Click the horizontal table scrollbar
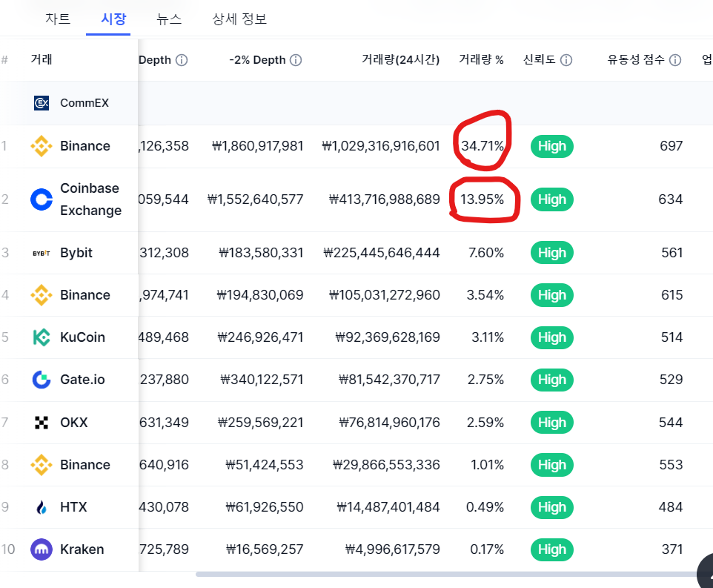 coord(448,575)
